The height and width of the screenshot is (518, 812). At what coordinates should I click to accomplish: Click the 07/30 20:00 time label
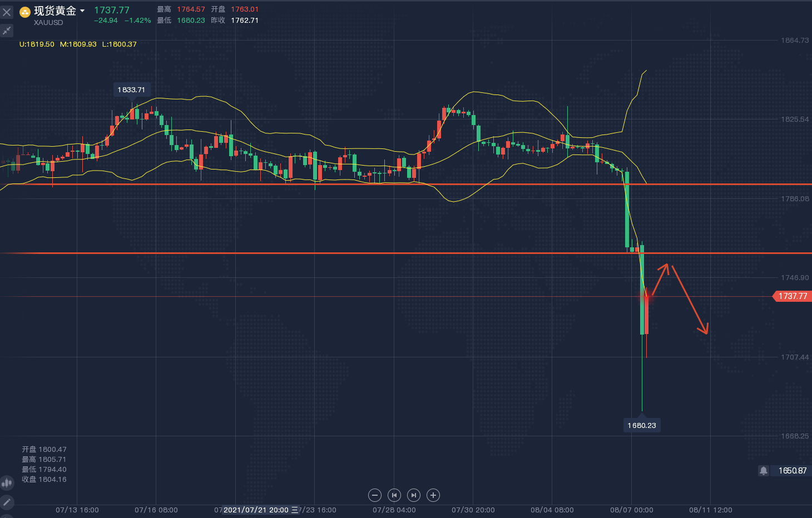(473, 510)
